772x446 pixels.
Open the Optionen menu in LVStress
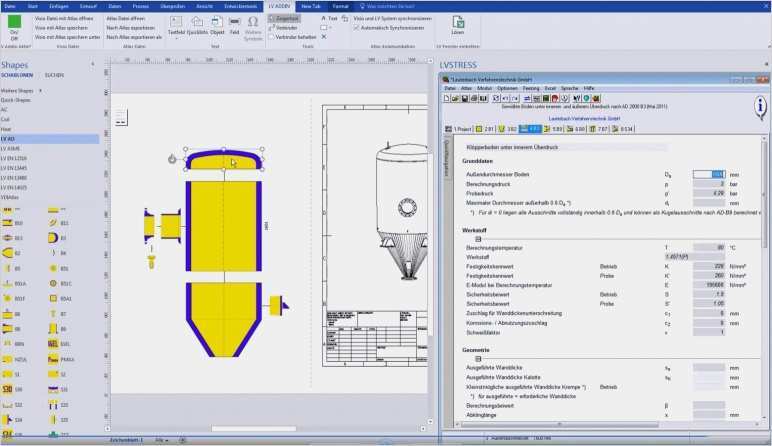[x=507, y=88]
